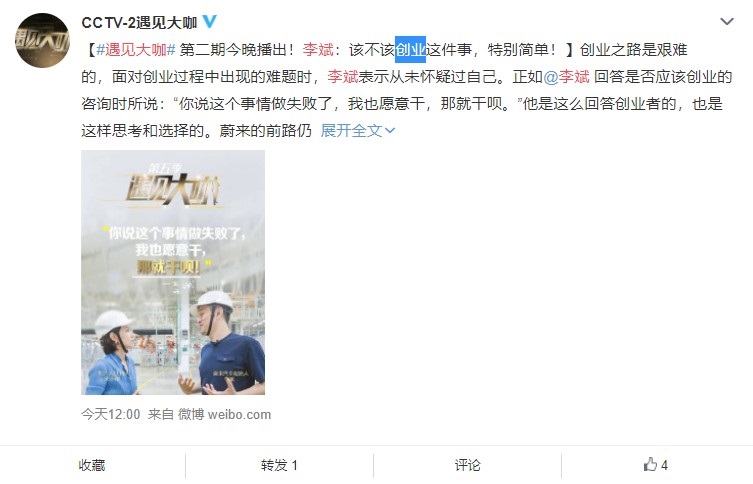Open the CCTV-2遇见大咖 username link
753x484 pixels.
(139, 22)
